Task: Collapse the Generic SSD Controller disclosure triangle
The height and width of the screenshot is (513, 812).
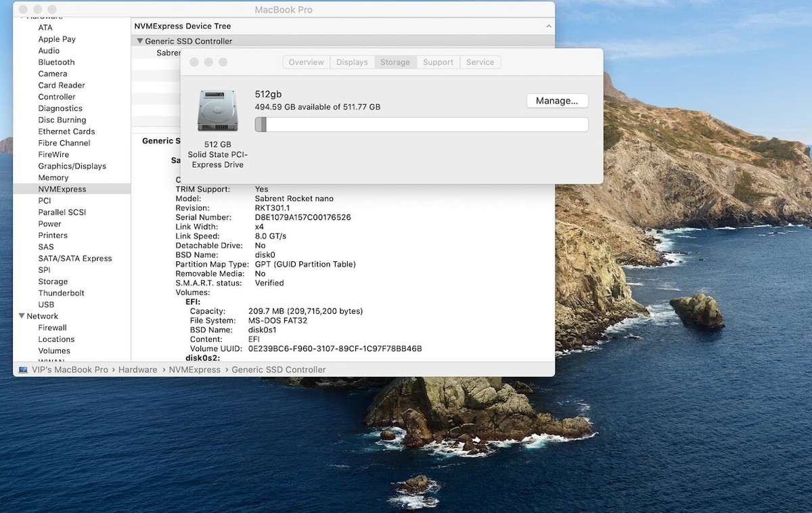Action: (x=140, y=41)
